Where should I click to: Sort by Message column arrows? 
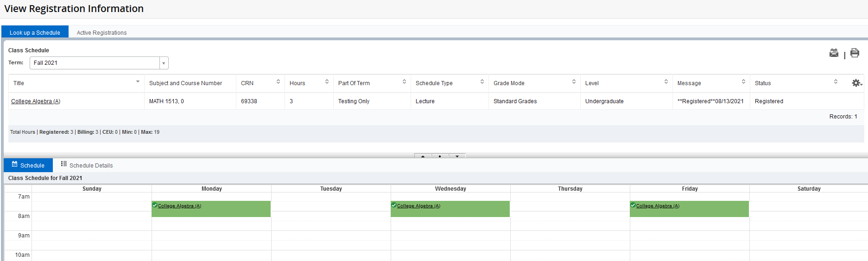tap(743, 82)
